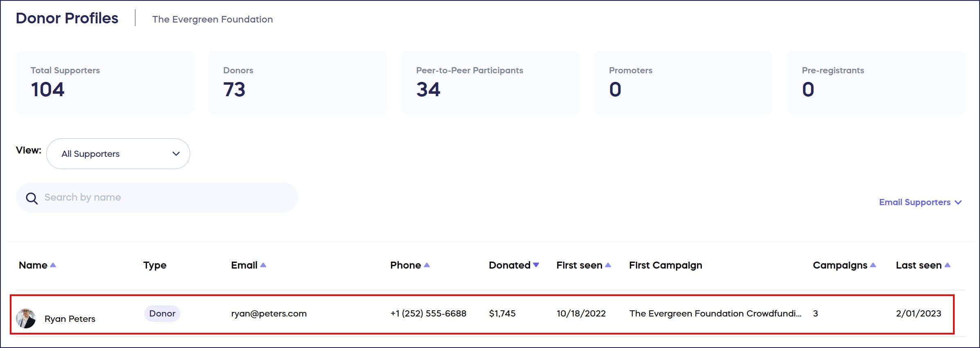Open the All Supporters view dropdown
The height and width of the screenshot is (348, 980).
[x=118, y=154]
